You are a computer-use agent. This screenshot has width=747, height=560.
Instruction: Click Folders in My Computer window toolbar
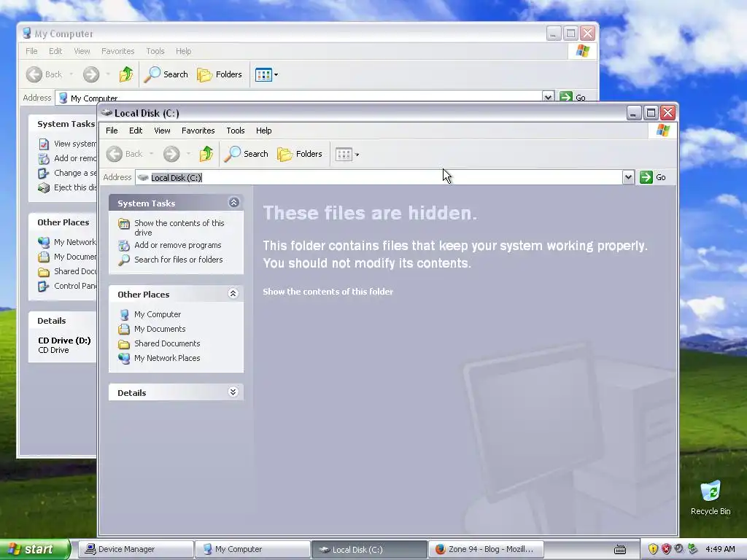[x=220, y=74]
